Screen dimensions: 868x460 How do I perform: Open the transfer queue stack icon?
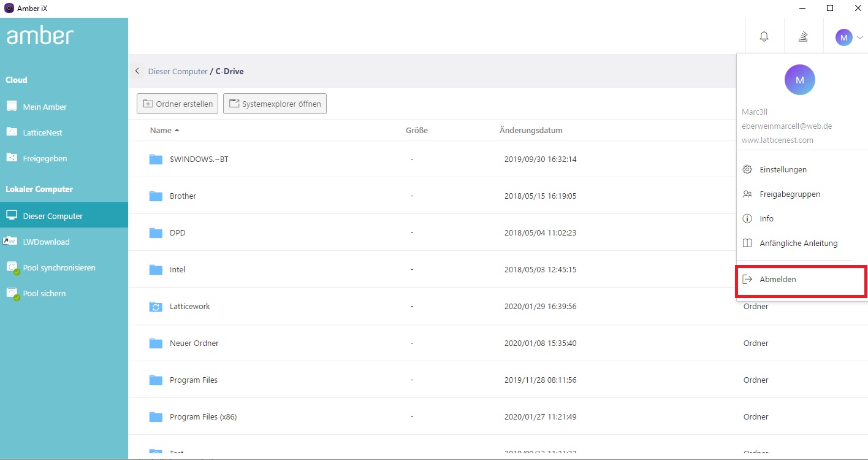803,37
